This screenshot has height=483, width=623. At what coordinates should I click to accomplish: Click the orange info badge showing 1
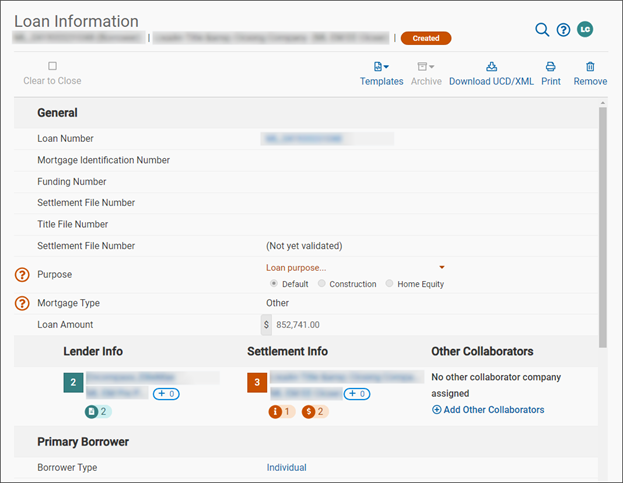point(282,412)
